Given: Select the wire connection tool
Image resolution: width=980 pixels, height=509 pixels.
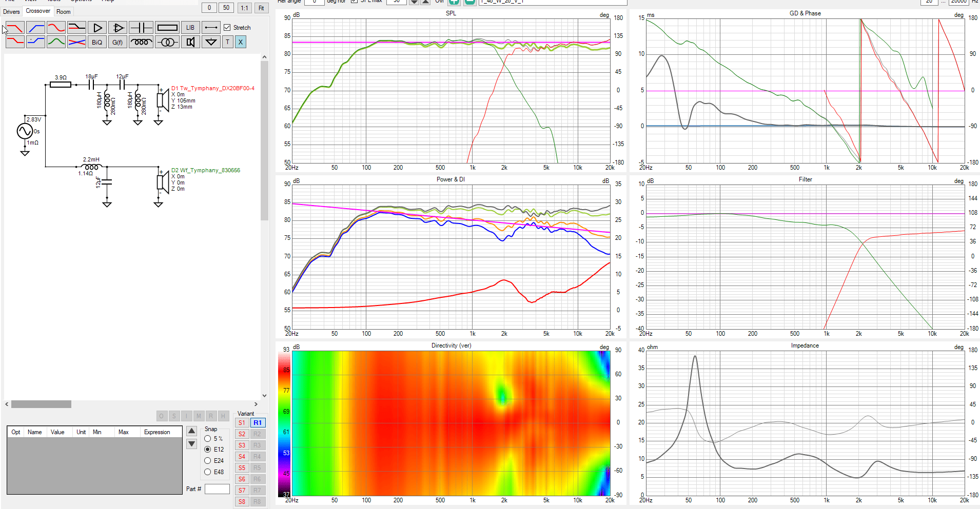Looking at the screenshot, I should click(211, 28).
